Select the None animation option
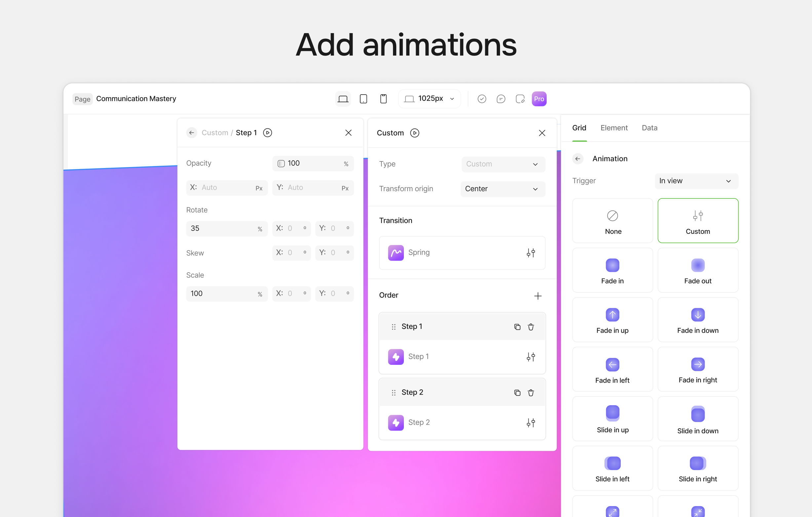The height and width of the screenshot is (517, 812). coord(612,221)
